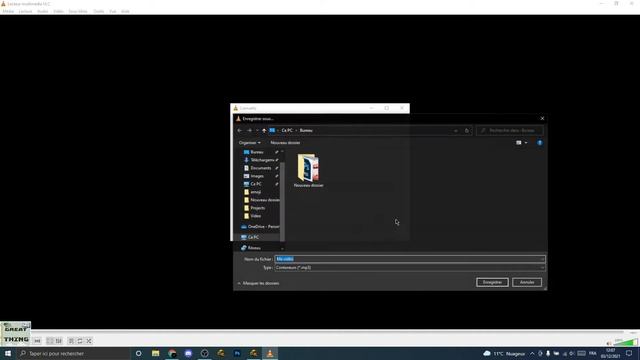640x360 pixels.
Task: Go forward in the save dialog
Action: [249, 131]
